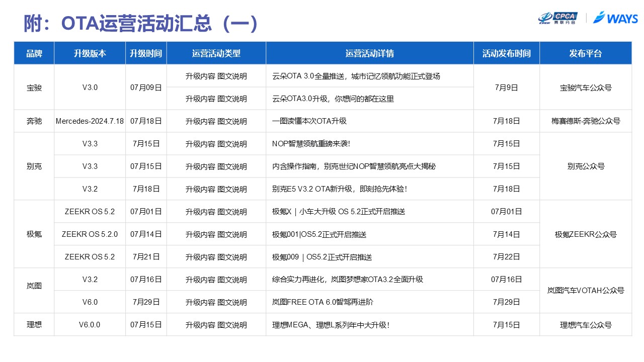The width and height of the screenshot is (644, 362).
Task: Click the '活动发布时间' column header
Action: click(x=507, y=53)
